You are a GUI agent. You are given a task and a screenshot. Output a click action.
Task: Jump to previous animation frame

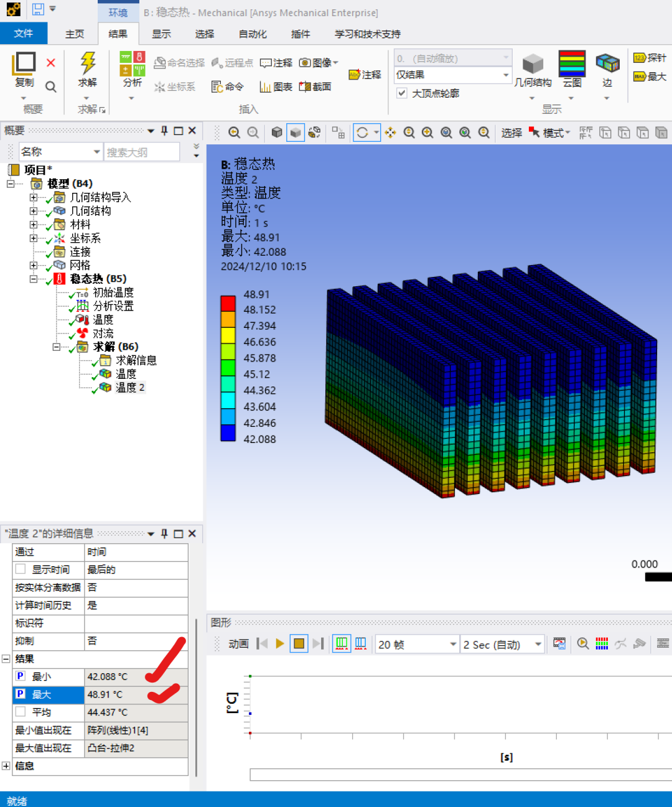[262, 643]
